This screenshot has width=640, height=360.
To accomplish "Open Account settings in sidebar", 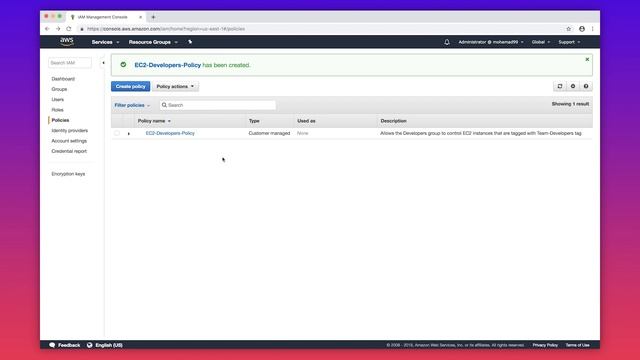I will point(69,141).
